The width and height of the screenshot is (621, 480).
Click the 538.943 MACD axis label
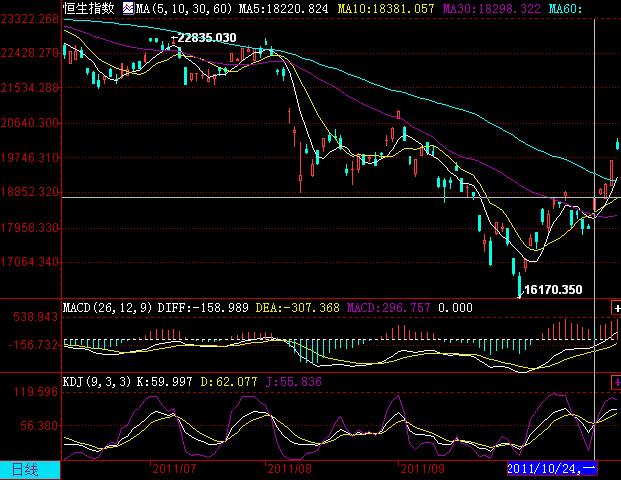pos(36,317)
